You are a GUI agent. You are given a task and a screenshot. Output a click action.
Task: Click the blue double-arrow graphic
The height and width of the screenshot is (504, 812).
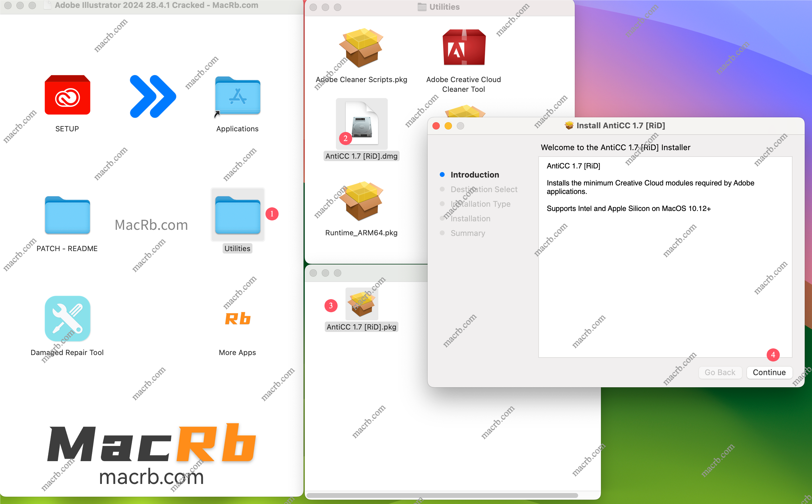click(153, 96)
